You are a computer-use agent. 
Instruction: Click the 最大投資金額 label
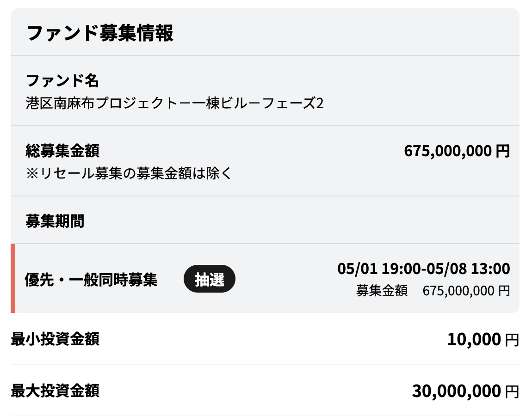click(55, 391)
